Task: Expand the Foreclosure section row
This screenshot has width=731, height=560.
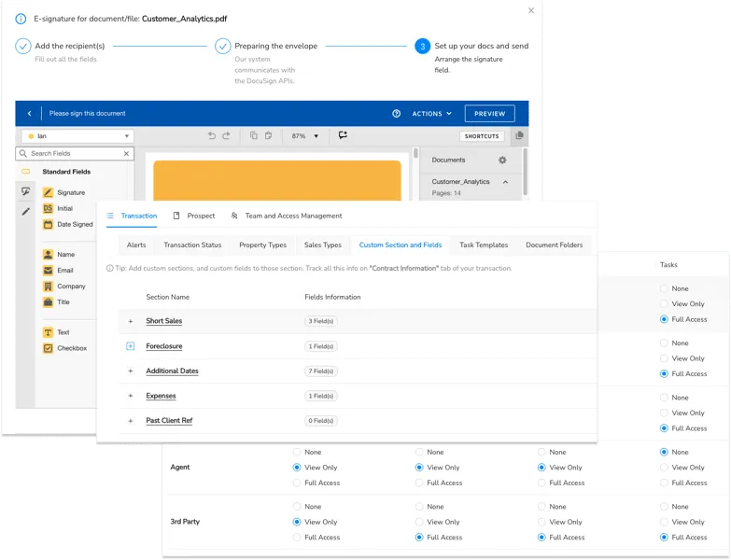Action: click(131, 346)
